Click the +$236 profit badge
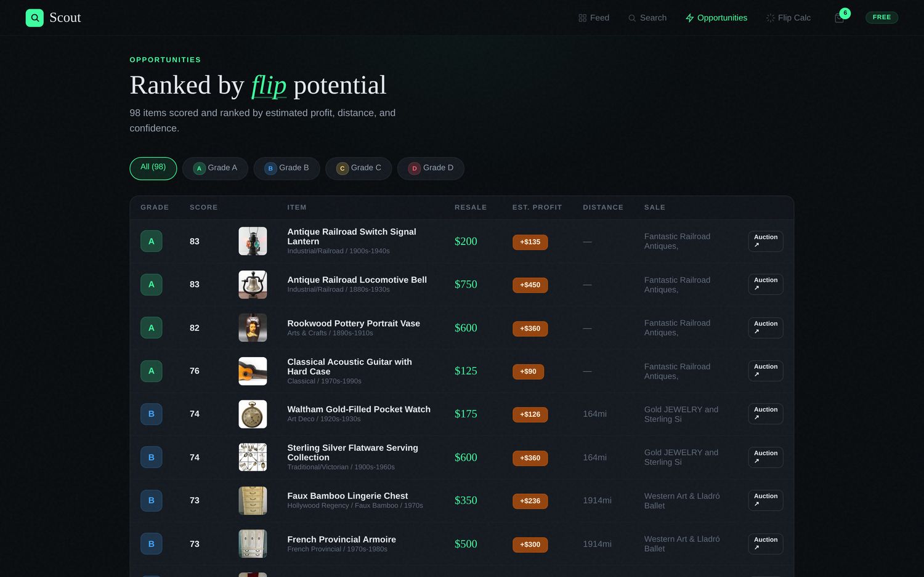The image size is (924, 577). coord(530,501)
